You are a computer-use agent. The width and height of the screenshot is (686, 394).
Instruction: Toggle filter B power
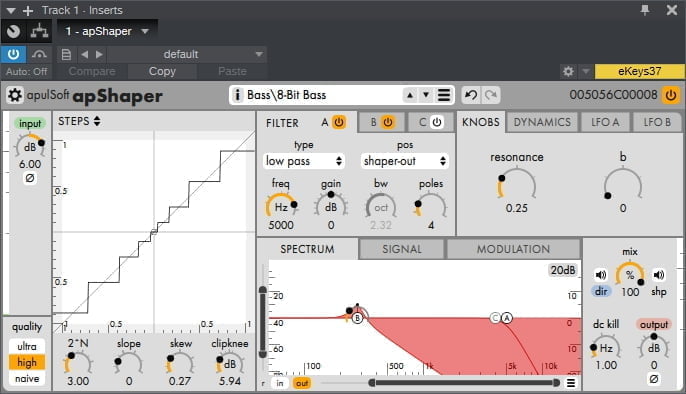[x=388, y=122]
